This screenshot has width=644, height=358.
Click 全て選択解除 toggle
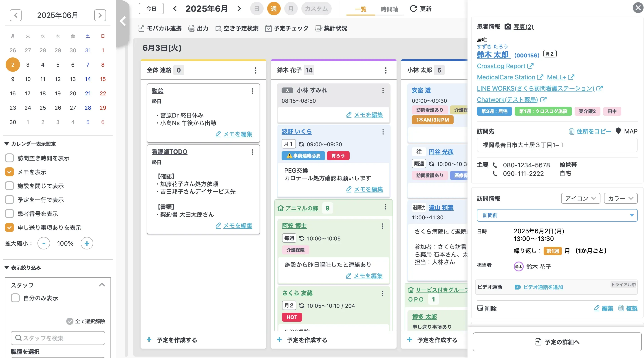tap(86, 321)
